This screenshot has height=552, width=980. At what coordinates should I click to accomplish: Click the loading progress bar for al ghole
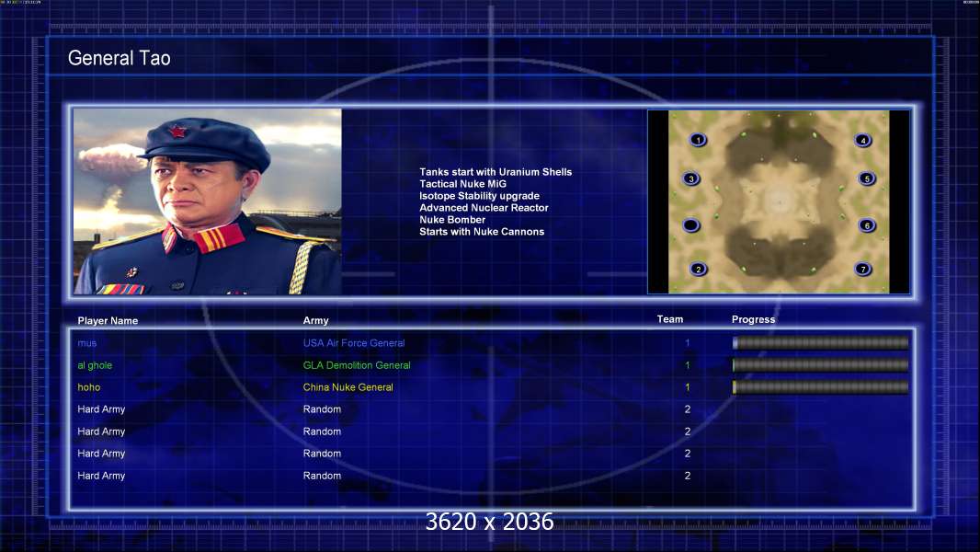pyautogui.click(x=821, y=365)
